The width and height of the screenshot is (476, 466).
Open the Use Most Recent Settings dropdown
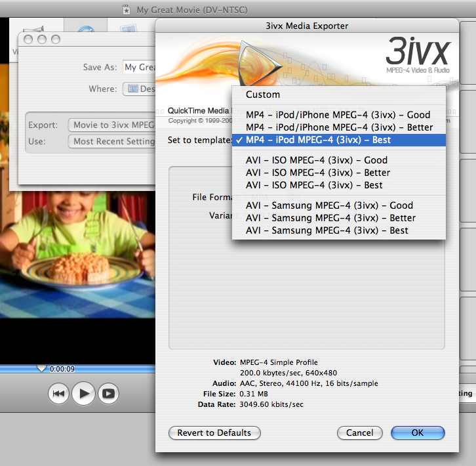111,141
